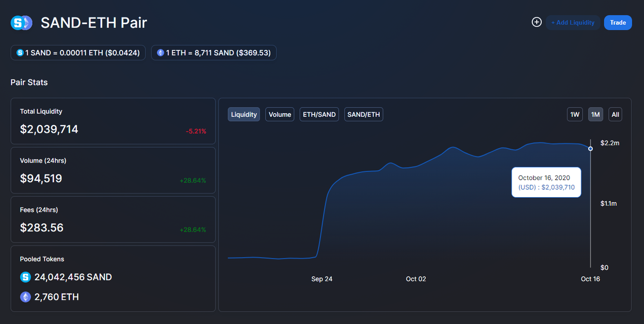644x324 pixels.
Task: Click the $1.1m y-axis label
Action: click(610, 203)
